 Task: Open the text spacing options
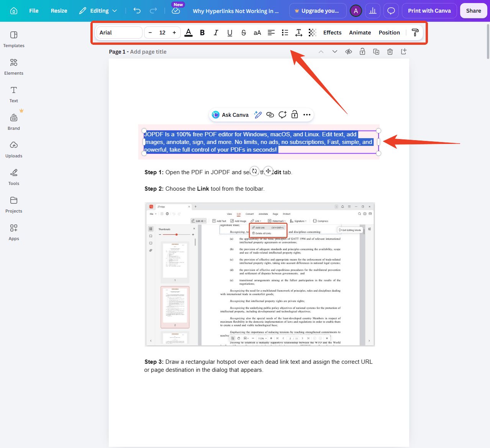point(299,33)
